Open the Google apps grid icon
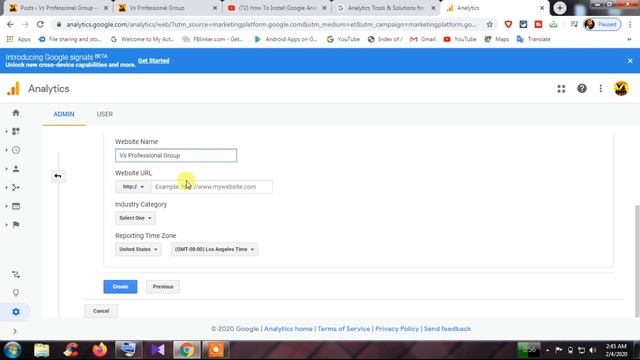The width and height of the screenshot is (640, 360). tap(561, 89)
